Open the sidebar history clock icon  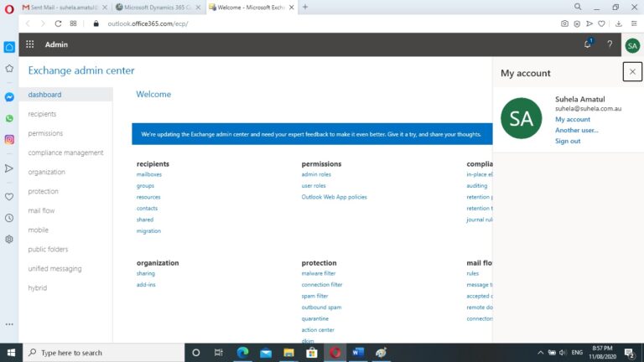tap(9, 218)
